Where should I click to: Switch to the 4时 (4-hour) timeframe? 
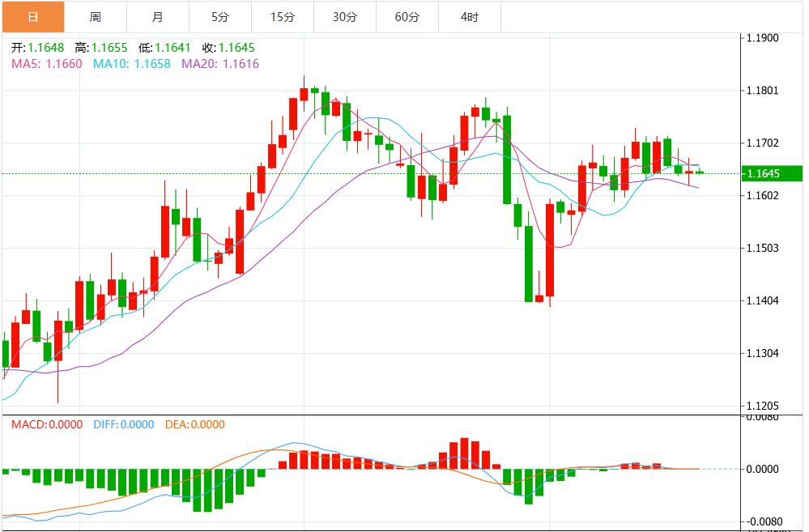point(470,16)
